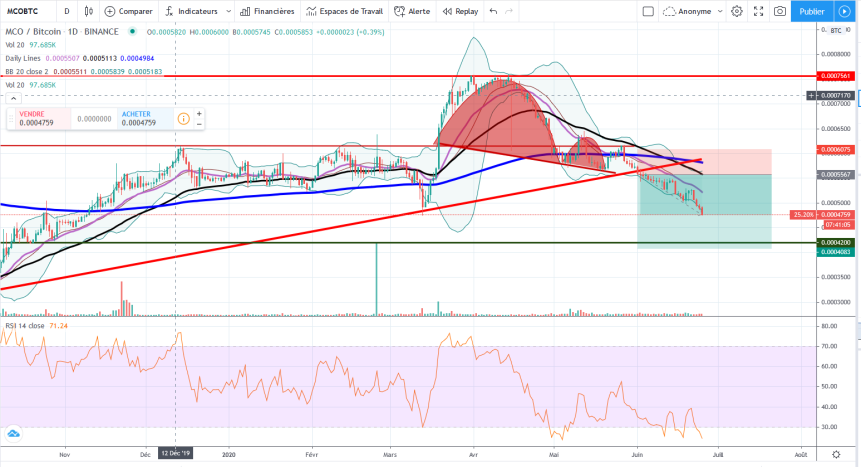Open the axis settings gear at bottom right
This screenshot has width=861, height=467.
[836, 454]
